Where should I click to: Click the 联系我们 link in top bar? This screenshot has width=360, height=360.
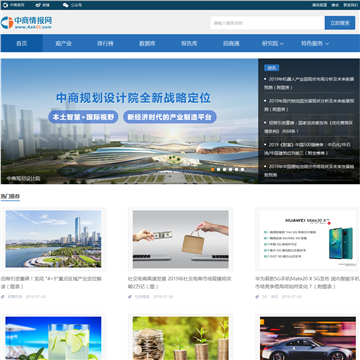(x=351, y=5)
